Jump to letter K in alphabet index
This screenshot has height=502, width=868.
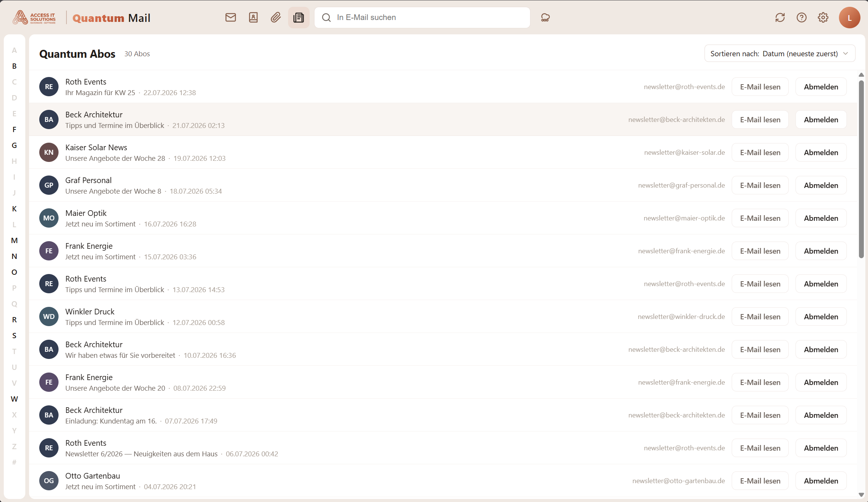[14, 209]
